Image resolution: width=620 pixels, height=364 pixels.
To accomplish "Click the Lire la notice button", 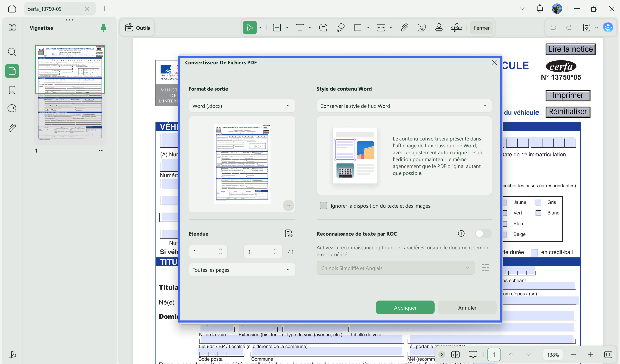I will (x=570, y=49).
